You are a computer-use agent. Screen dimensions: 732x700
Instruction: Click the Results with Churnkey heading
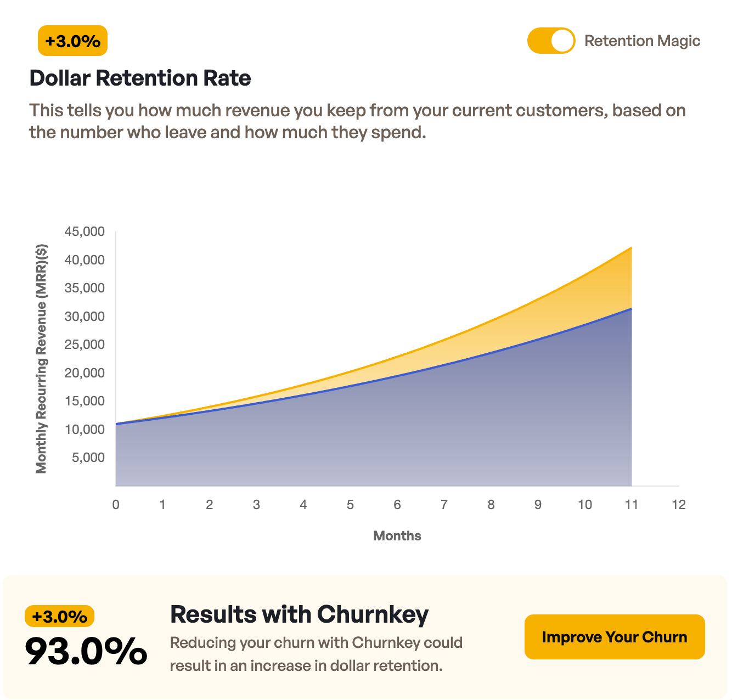pyautogui.click(x=299, y=614)
